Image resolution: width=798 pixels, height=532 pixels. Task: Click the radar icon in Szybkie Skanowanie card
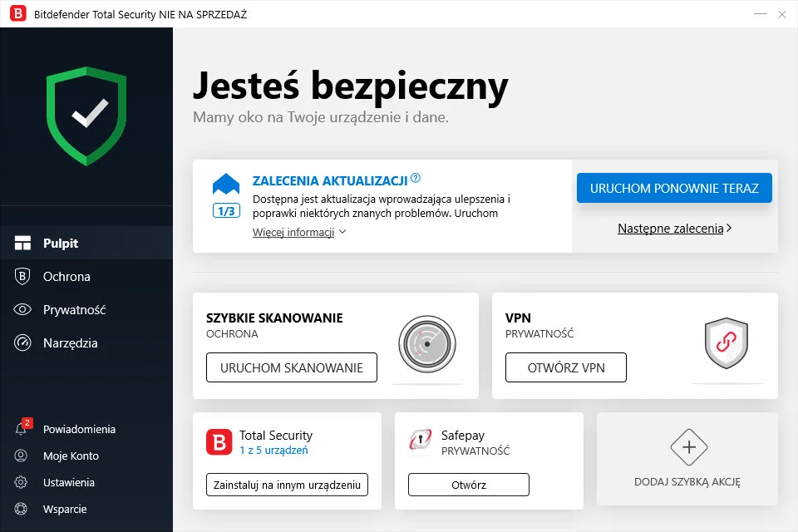point(427,343)
